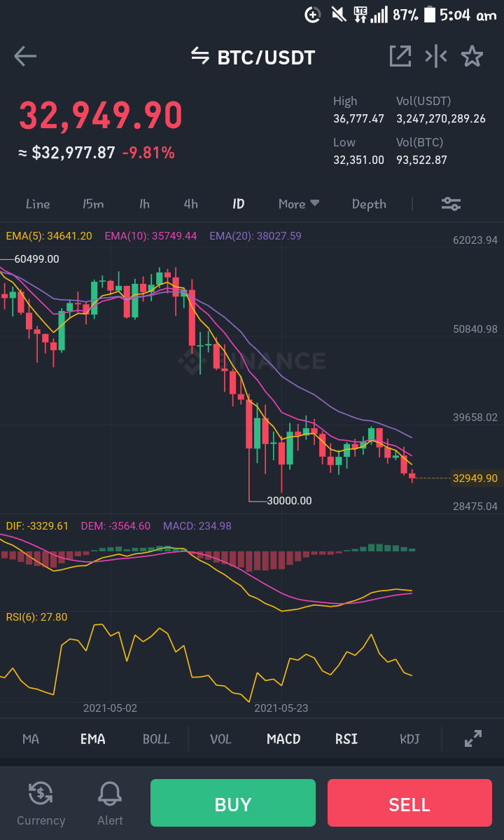Open the share chart icon
Viewport: 504px width, 840px height.
point(400,56)
